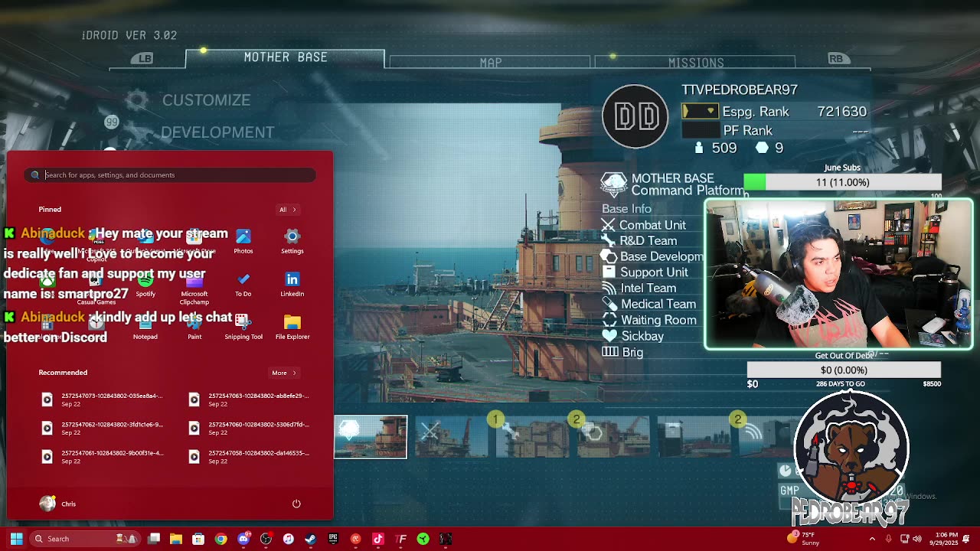Click the microphone indicator in system tray
Screen dimensions: 980x551
coord(888,539)
